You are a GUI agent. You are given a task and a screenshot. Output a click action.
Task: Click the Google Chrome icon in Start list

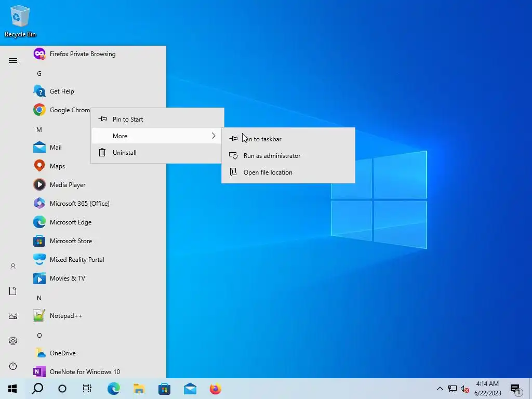click(39, 110)
